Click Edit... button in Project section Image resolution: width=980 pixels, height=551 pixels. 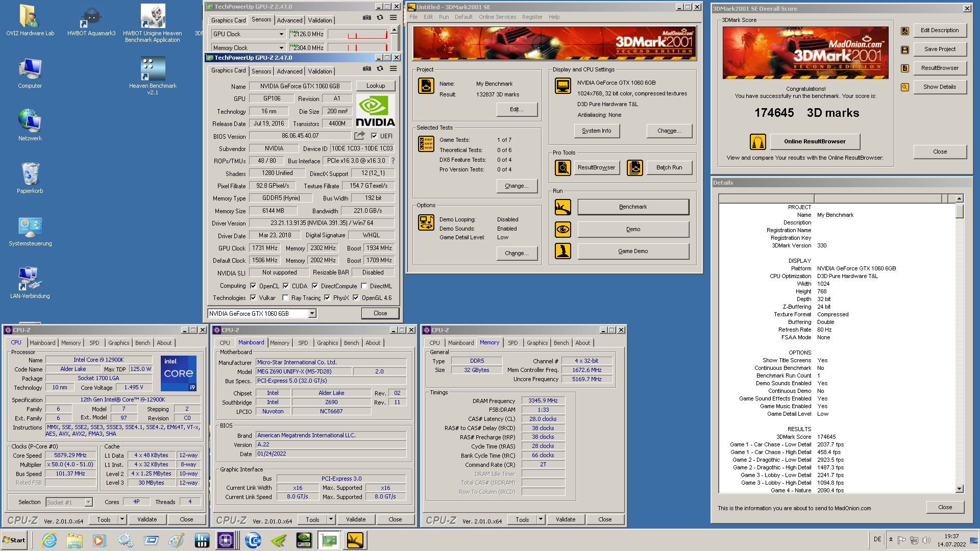pyautogui.click(x=517, y=109)
